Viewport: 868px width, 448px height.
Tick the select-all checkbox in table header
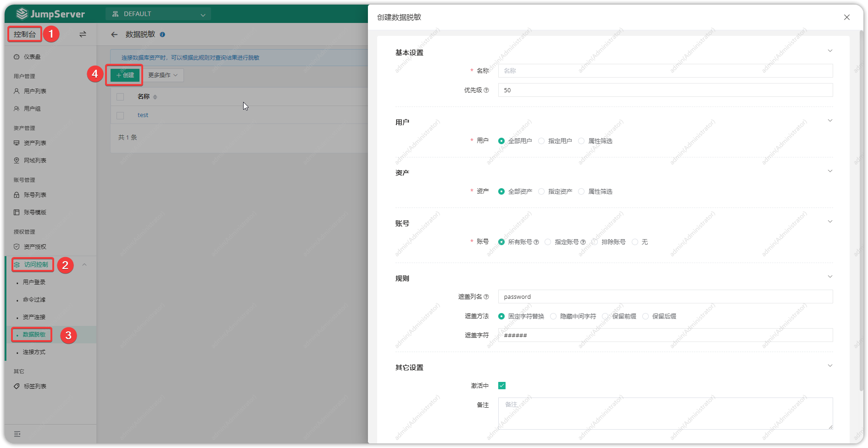point(120,97)
